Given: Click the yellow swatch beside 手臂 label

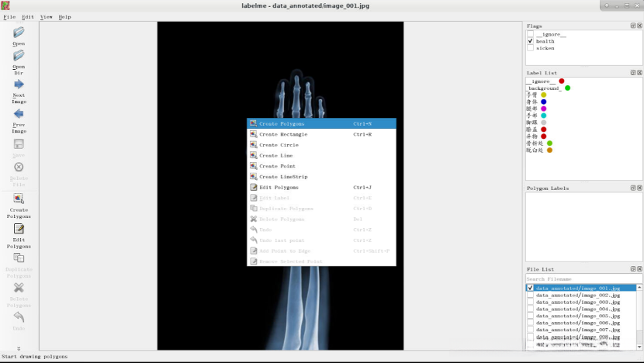Looking at the screenshot, I should [x=544, y=95].
